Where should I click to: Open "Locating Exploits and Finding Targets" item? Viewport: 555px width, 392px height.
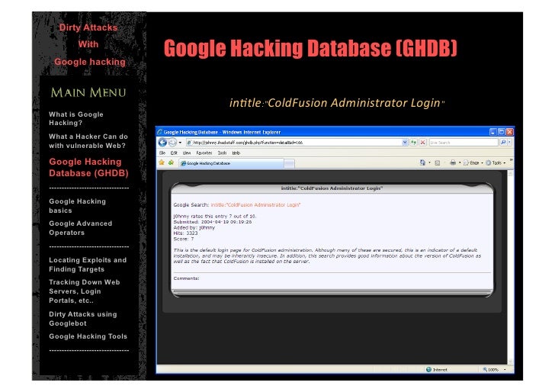click(88, 265)
